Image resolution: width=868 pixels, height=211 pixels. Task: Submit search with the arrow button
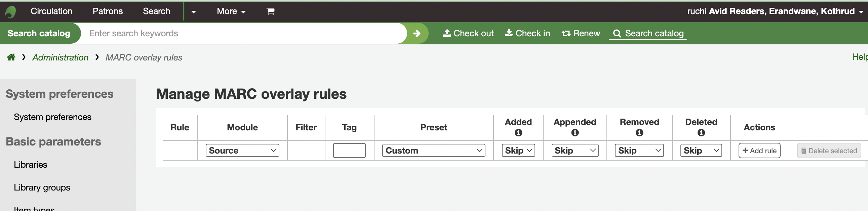[417, 33]
